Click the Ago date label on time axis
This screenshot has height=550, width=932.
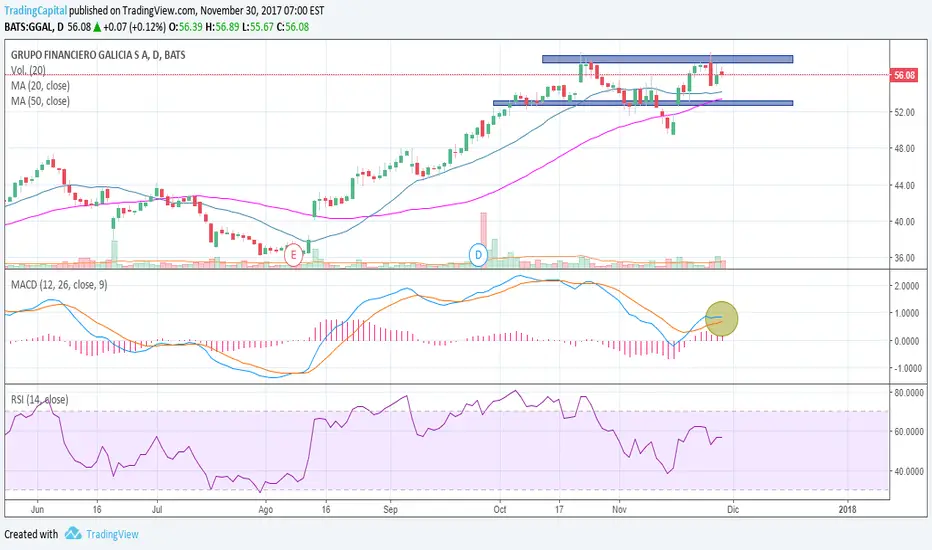click(266, 510)
